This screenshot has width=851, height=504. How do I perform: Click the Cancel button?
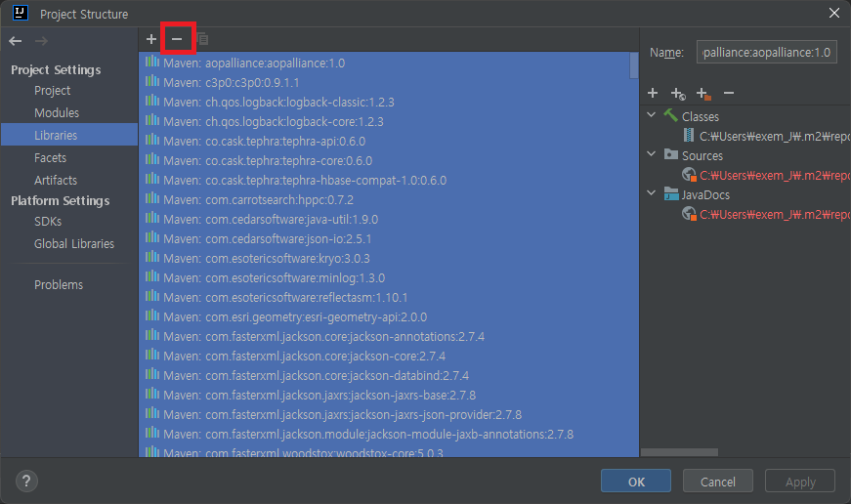(717, 482)
